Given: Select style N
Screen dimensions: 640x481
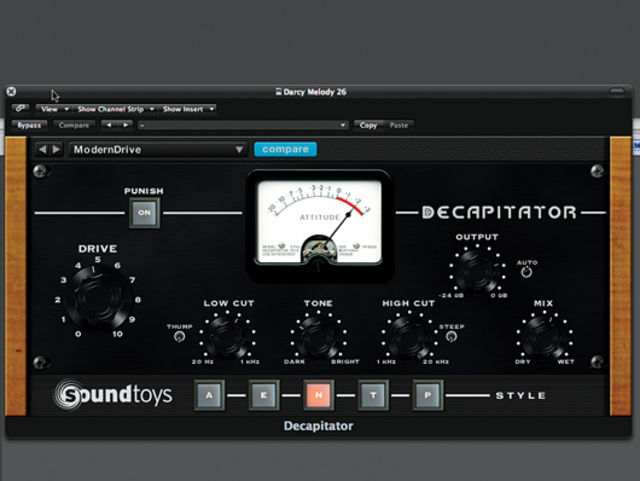Looking at the screenshot, I should click(x=319, y=395).
